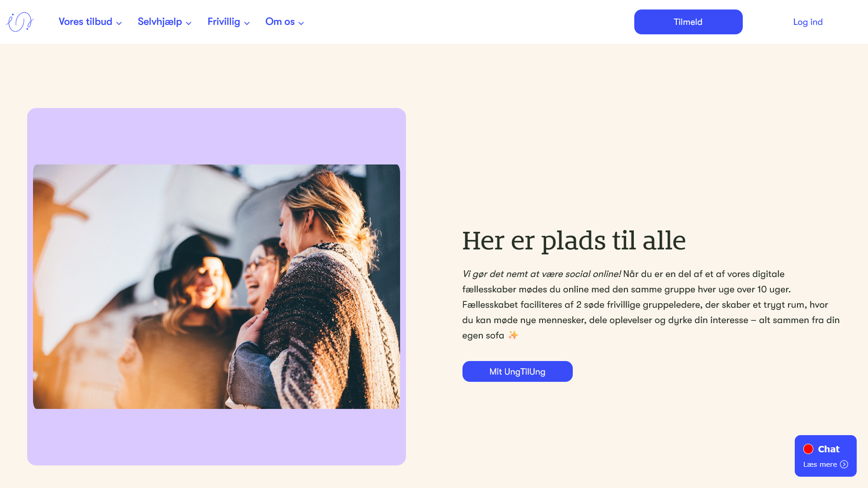
Task: Click the photo of laughing friends
Action: [216, 286]
